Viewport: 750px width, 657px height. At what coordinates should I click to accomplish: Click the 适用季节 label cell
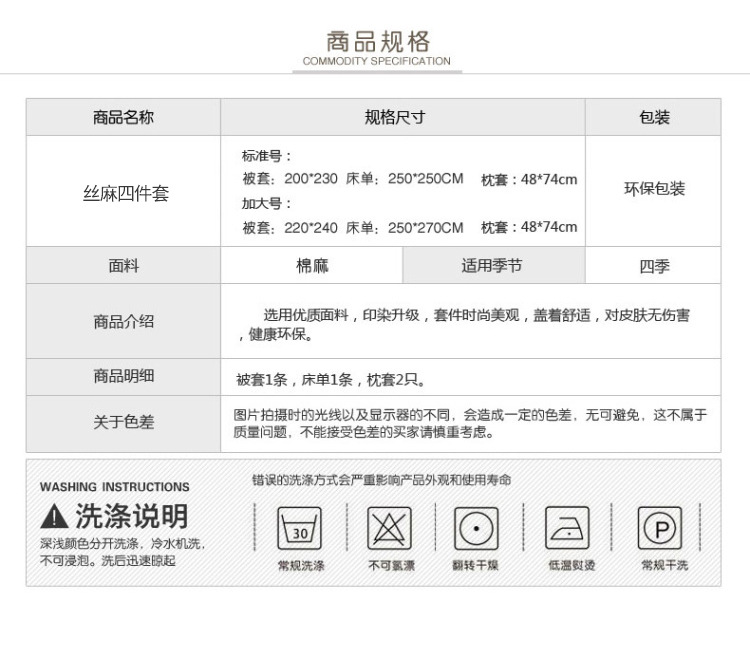492,266
